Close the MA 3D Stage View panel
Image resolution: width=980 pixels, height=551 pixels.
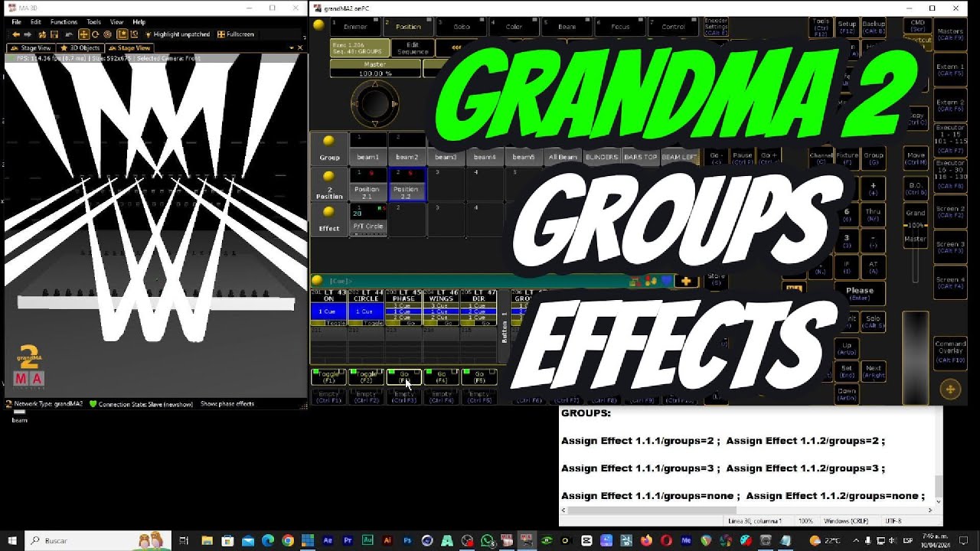(x=300, y=48)
